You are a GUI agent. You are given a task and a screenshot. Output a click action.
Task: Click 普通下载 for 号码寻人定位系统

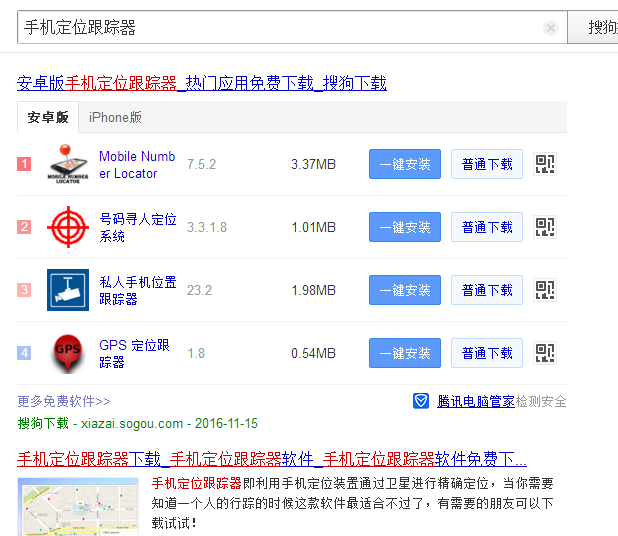(487, 227)
